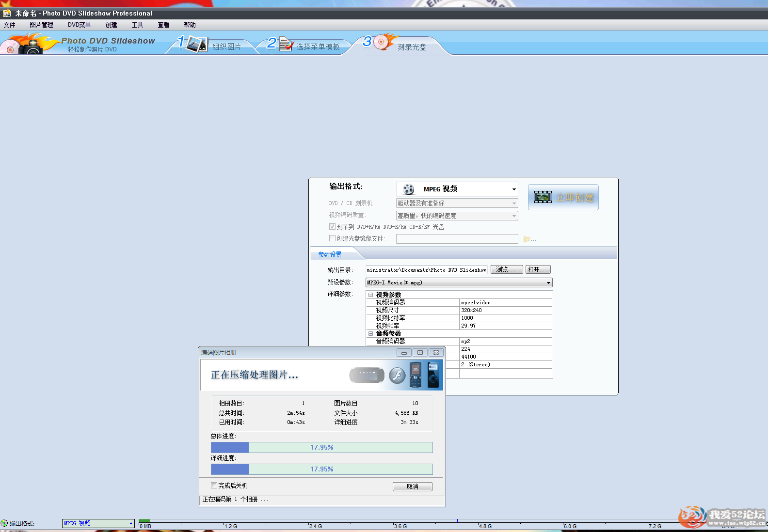The image size is (768, 532).
Task: Click 正在编码第 1 个相册 status text
Action: coord(235,499)
